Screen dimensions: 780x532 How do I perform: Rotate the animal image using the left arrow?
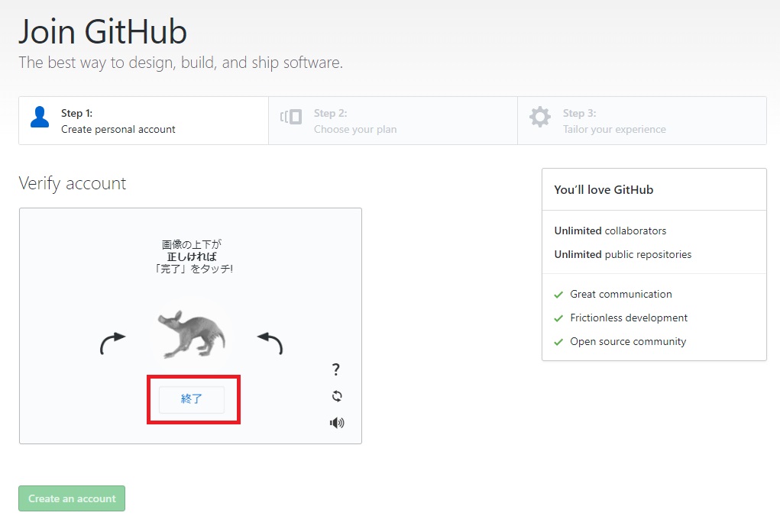click(x=113, y=343)
